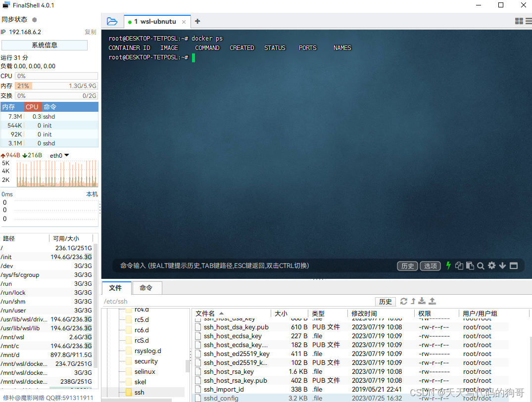Screen dimensions: 532x402
Task: Open file path 历史 history button
Action: point(386,301)
